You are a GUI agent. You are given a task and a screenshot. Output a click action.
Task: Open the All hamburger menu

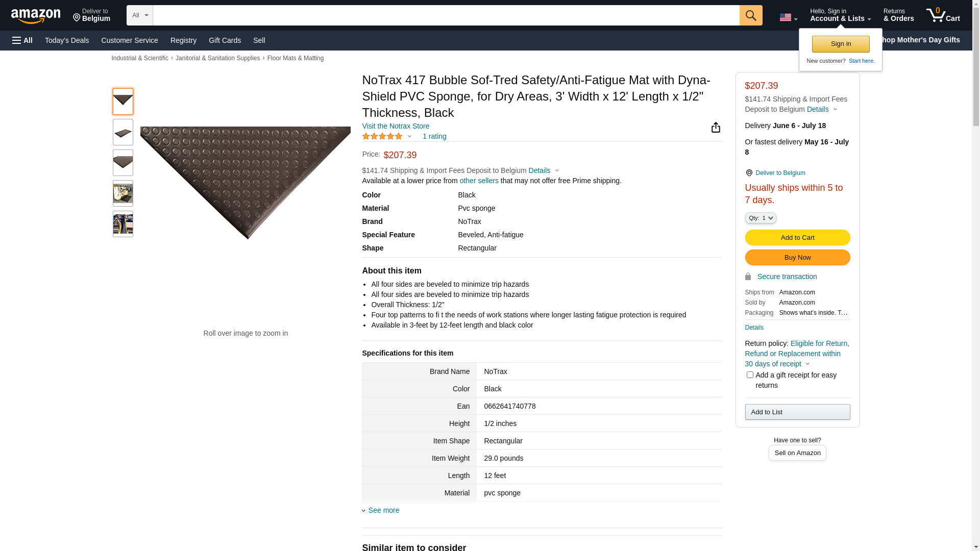click(x=22, y=40)
